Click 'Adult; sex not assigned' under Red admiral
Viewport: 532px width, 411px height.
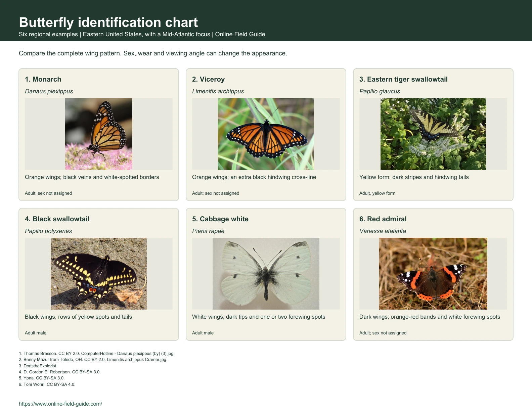[383, 333]
